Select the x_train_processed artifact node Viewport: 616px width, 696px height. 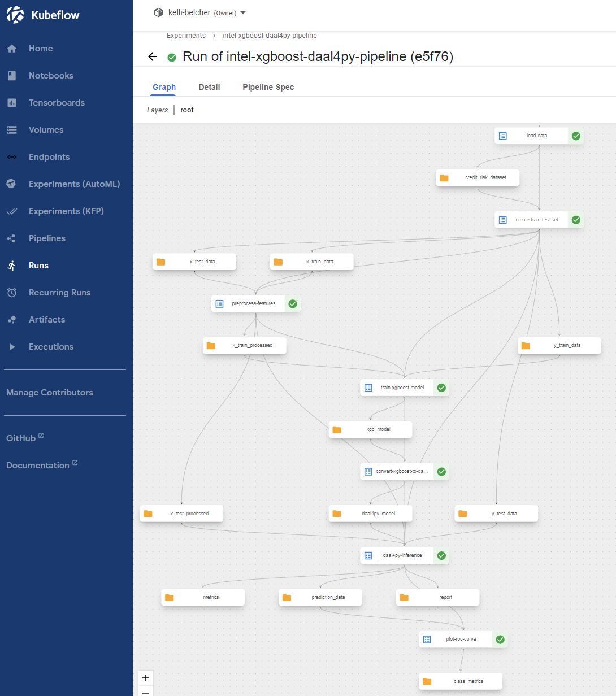245,345
